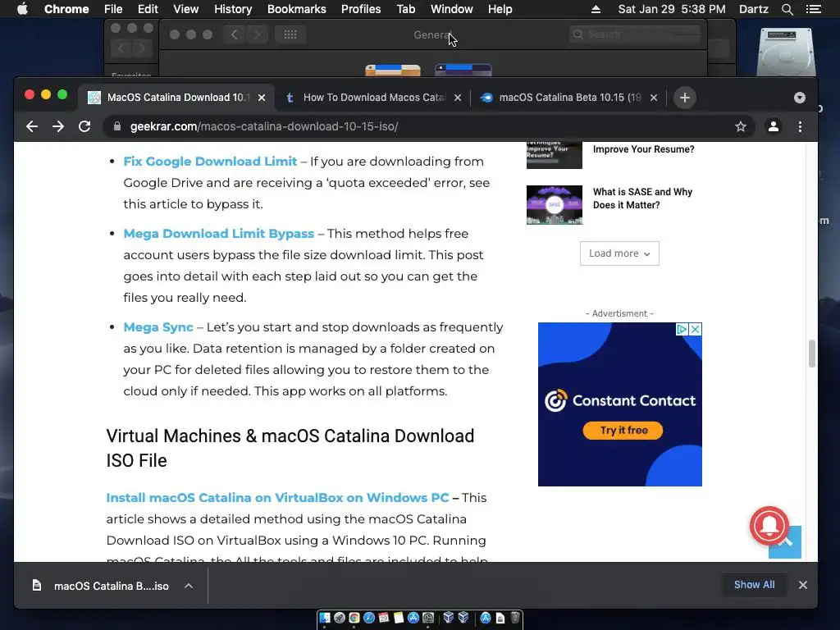Open the Chrome menu in menu bar
Image resolution: width=840 pixels, height=630 pixels.
tap(66, 9)
